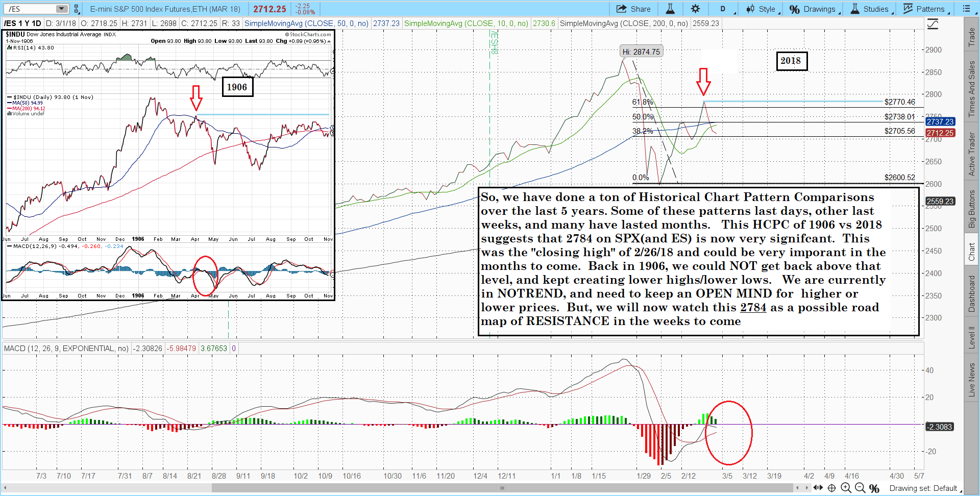Toggle the crosshair pan icon

pyautogui.click(x=831, y=488)
